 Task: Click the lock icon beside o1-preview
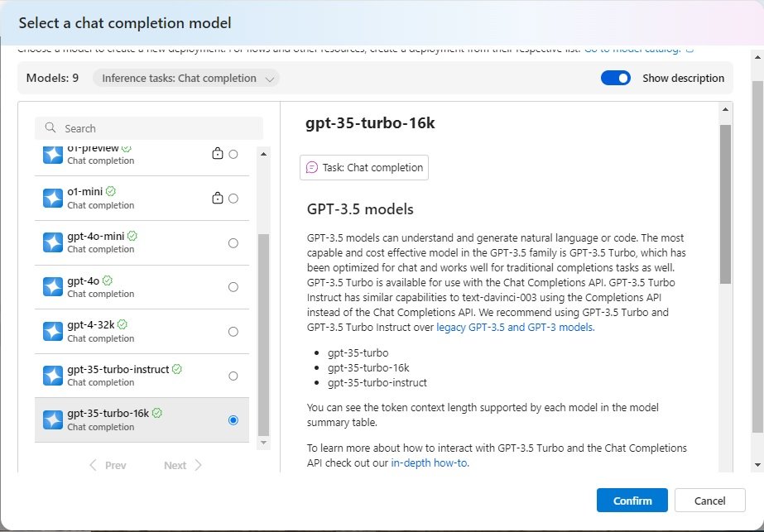218,153
